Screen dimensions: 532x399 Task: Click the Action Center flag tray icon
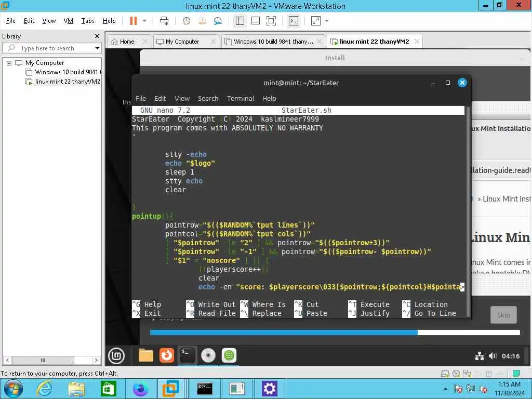click(x=458, y=389)
